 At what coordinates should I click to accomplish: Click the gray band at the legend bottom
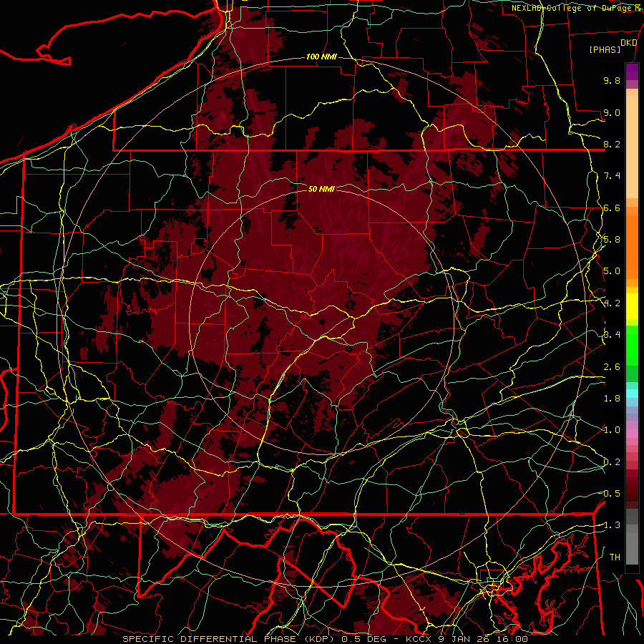632,548
